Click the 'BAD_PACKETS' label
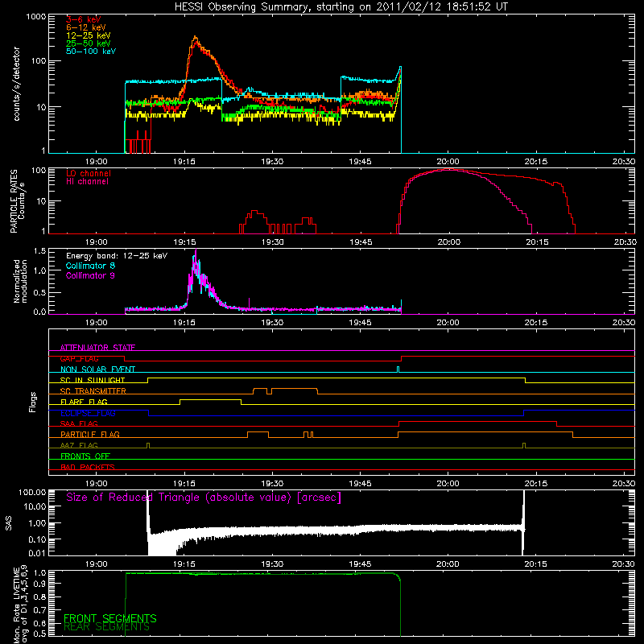 (88, 467)
